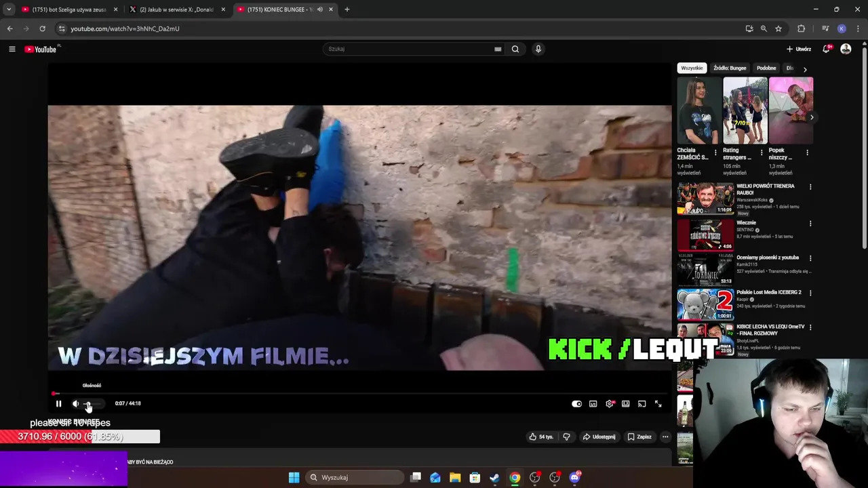
Task: Click the youtube.com address bar
Action: pyautogui.click(x=400, y=28)
